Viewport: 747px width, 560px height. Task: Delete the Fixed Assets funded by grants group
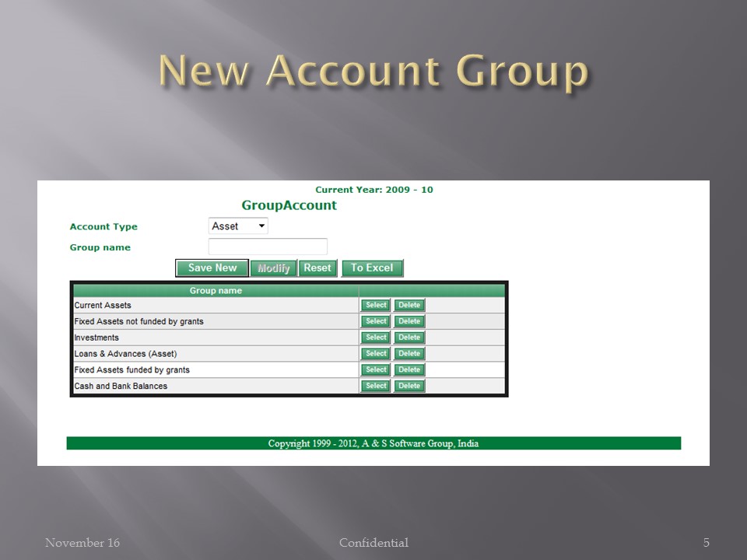point(409,369)
